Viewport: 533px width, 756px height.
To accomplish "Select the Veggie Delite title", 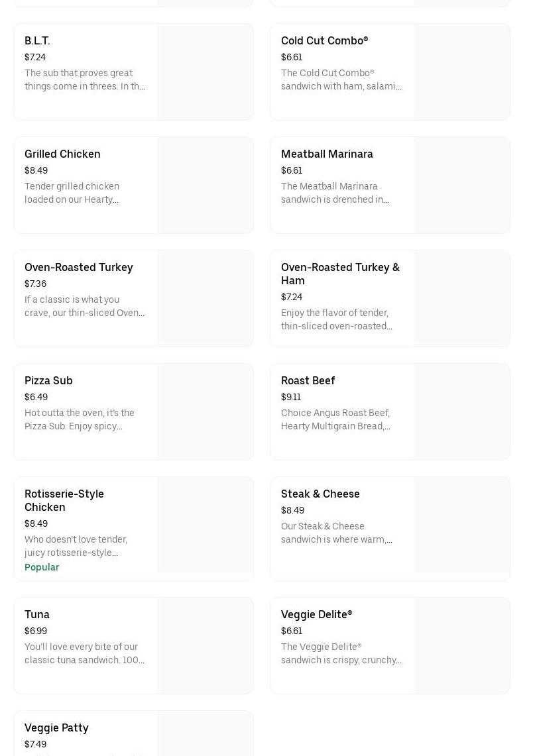I will point(316,615).
